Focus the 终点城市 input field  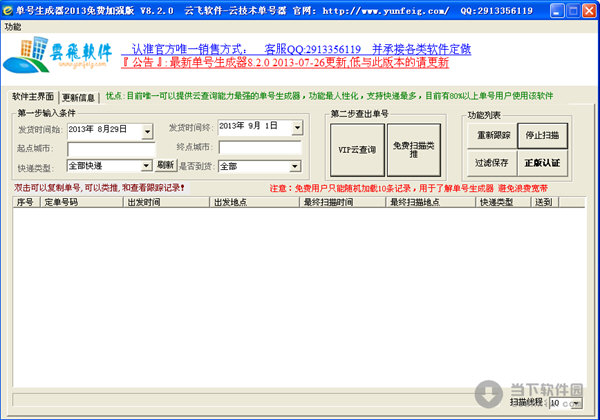tap(260, 148)
